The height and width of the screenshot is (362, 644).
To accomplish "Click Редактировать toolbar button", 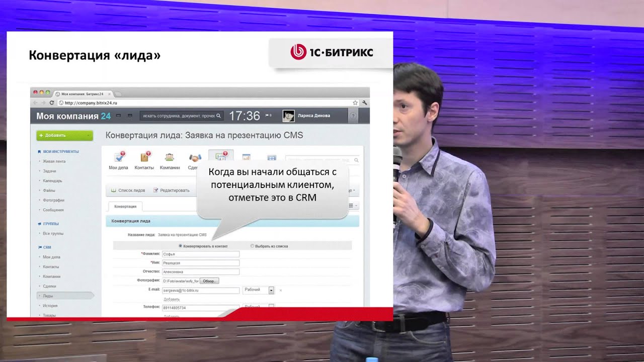I will [171, 191].
